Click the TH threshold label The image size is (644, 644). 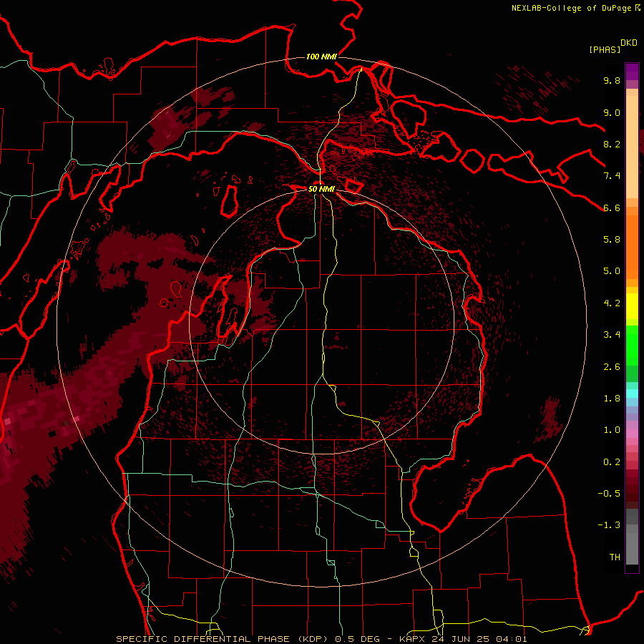pyautogui.click(x=615, y=557)
